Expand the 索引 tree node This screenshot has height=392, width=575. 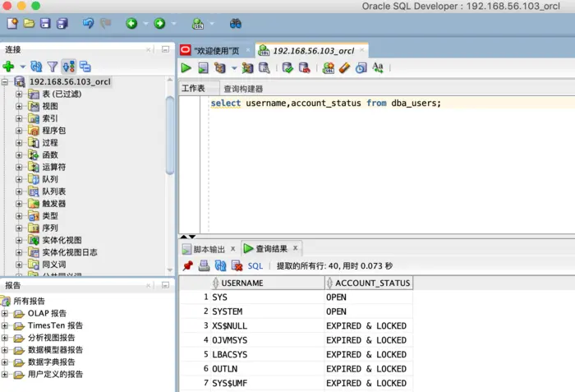[x=19, y=118]
